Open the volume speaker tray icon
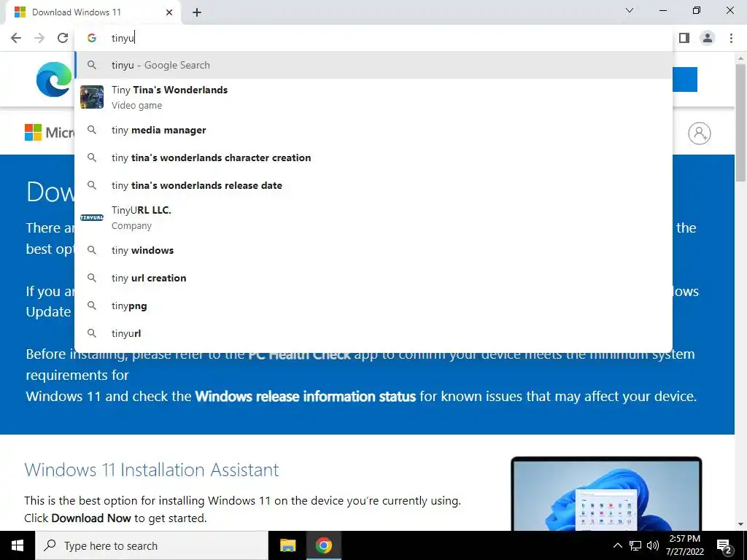The width and height of the screenshot is (747, 560). pyautogui.click(x=653, y=545)
